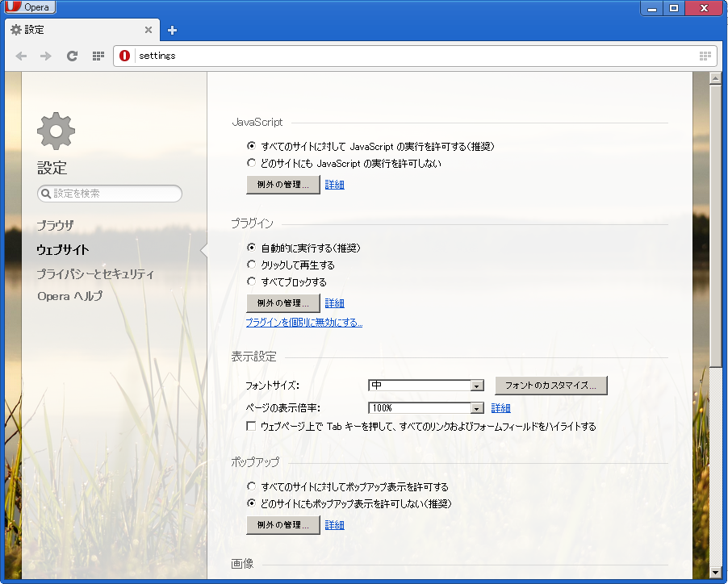Viewport: 728px width, 584px height.
Task: Open Speed Dial grid icon
Action: click(x=98, y=56)
